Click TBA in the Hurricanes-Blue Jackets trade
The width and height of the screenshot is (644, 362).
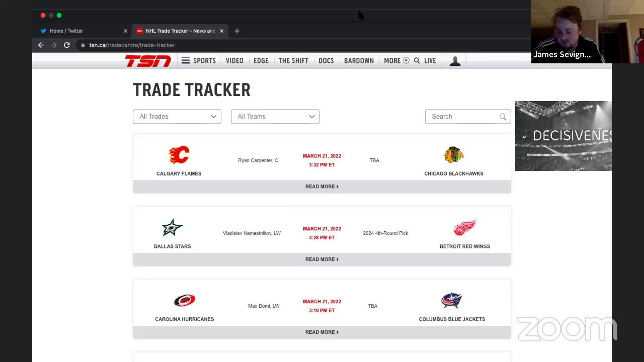coord(373,306)
